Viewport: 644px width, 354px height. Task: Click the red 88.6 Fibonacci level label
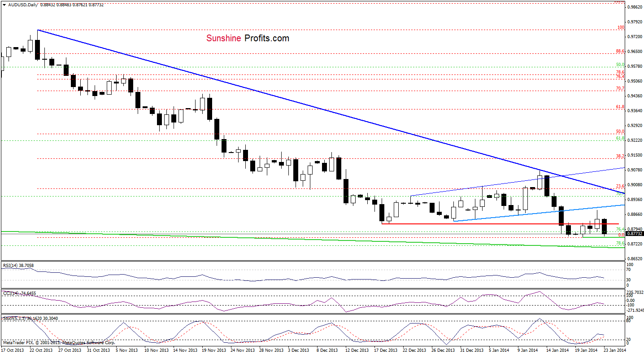tap(621, 51)
